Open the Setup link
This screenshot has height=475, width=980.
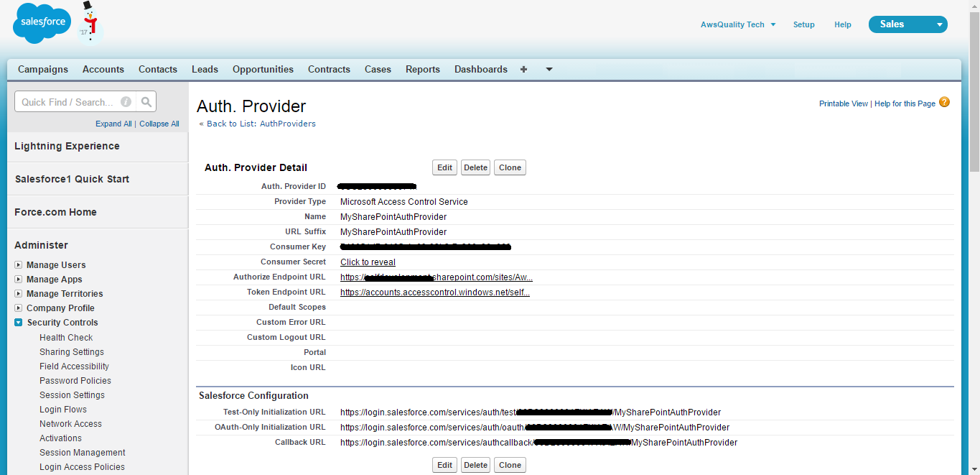click(x=804, y=24)
